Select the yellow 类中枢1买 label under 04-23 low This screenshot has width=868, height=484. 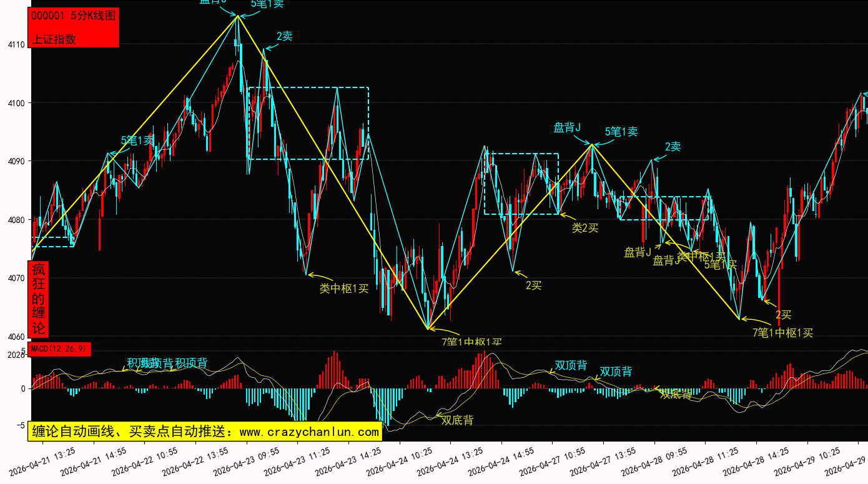pos(344,288)
